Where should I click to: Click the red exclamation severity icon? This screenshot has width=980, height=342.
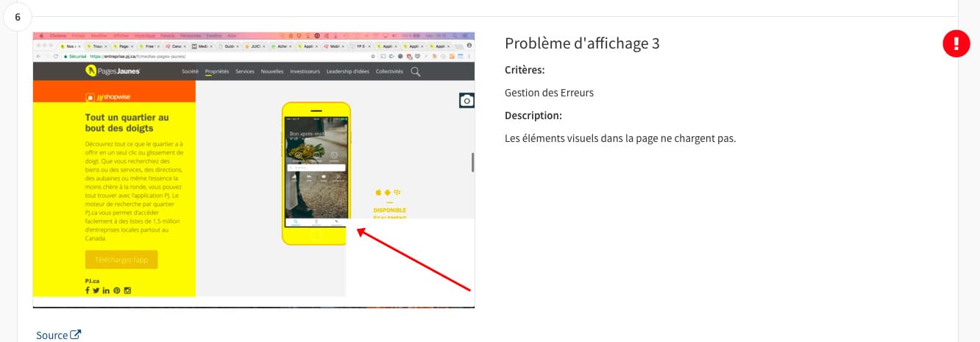coord(956,43)
